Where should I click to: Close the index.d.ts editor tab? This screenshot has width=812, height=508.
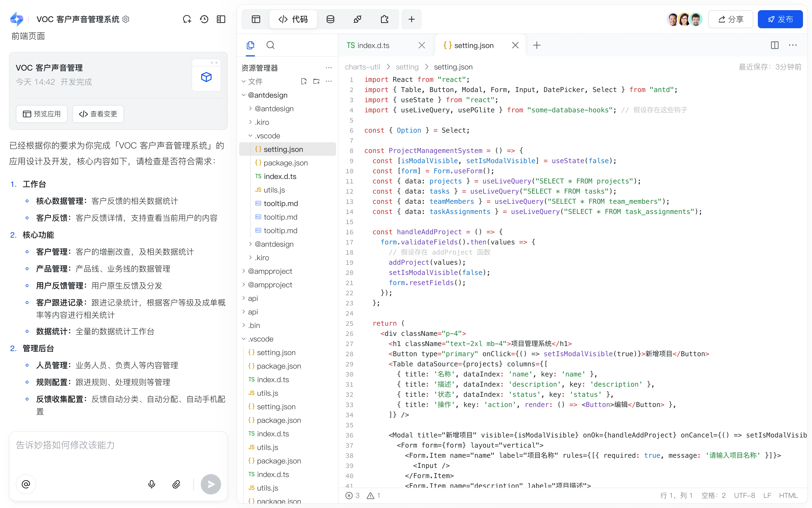[422, 45]
